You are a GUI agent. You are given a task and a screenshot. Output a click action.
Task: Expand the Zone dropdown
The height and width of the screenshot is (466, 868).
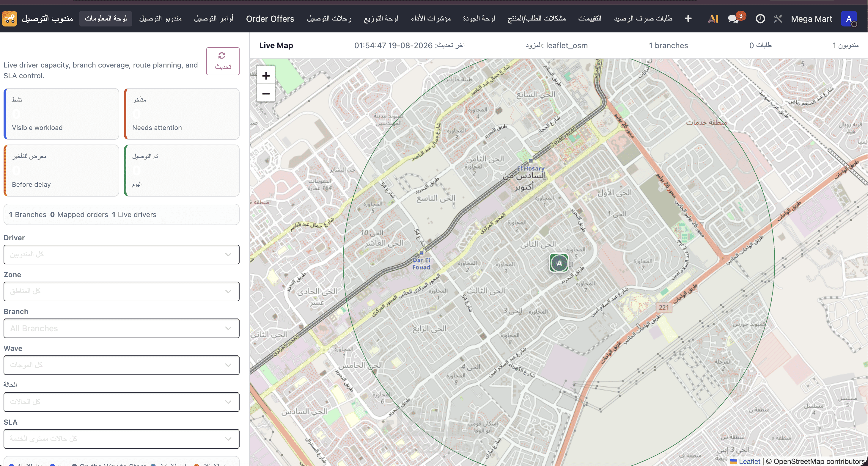coord(121,291)
